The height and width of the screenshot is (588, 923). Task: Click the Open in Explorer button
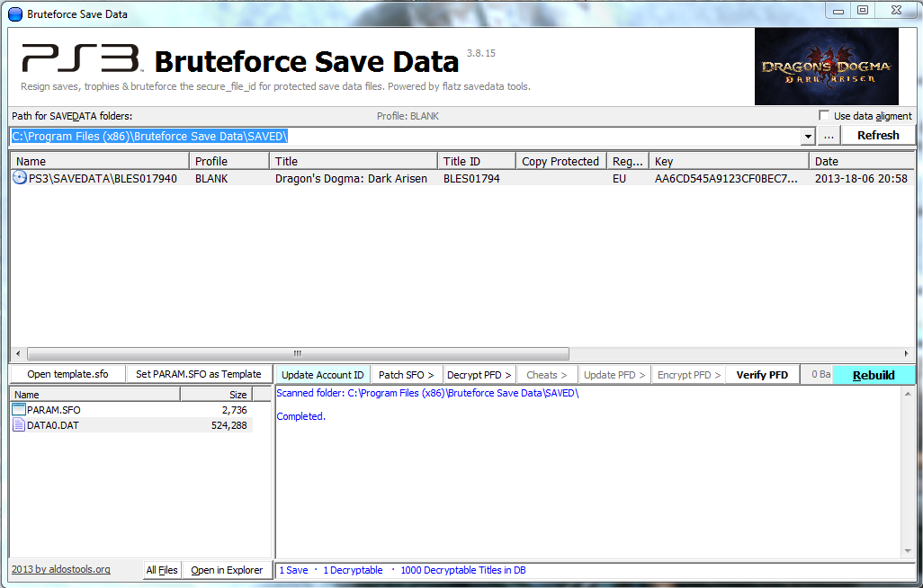coord(227,570)
